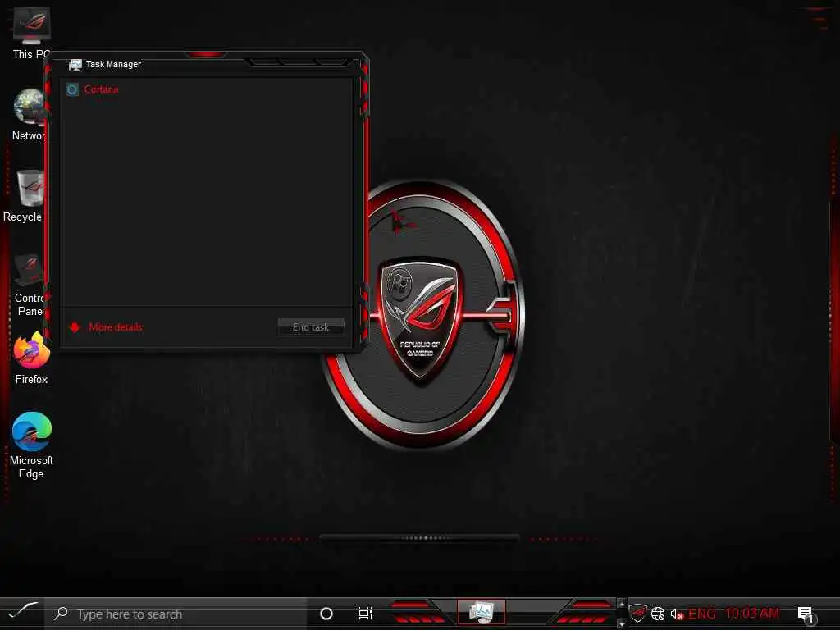Viewport: 840px width, 630px height.
Task: Open the notification Action Center icon
Action: pos(806,614)
